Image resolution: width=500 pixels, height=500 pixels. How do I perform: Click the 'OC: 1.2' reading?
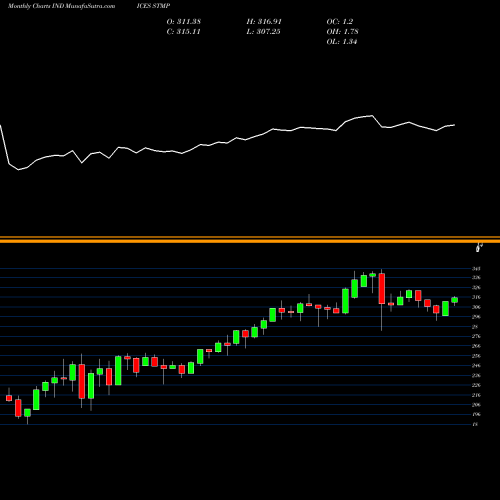pos(340,22)
